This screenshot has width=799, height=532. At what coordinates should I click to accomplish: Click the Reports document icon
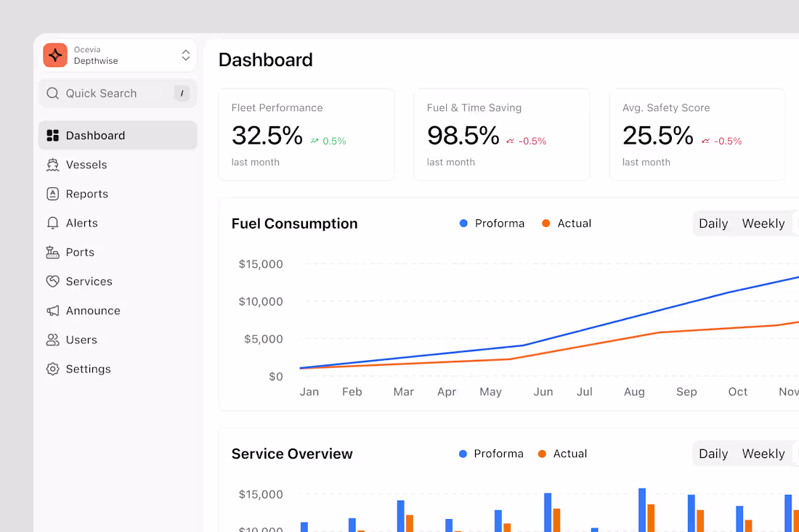tap(52, 194)
